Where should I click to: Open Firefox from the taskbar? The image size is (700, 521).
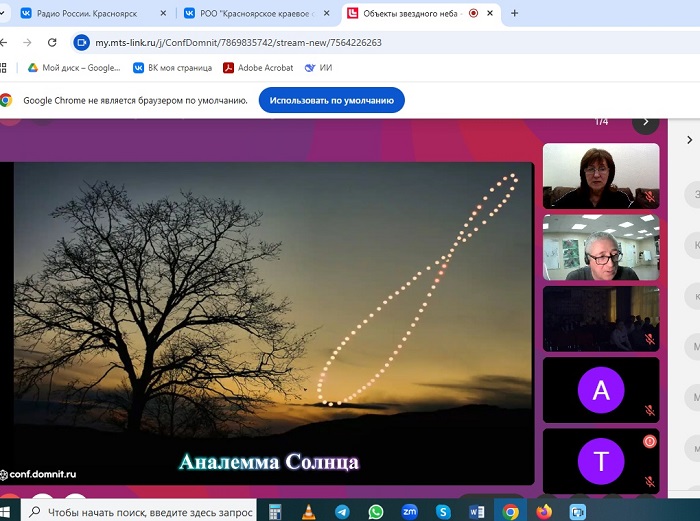coord(544,511)
